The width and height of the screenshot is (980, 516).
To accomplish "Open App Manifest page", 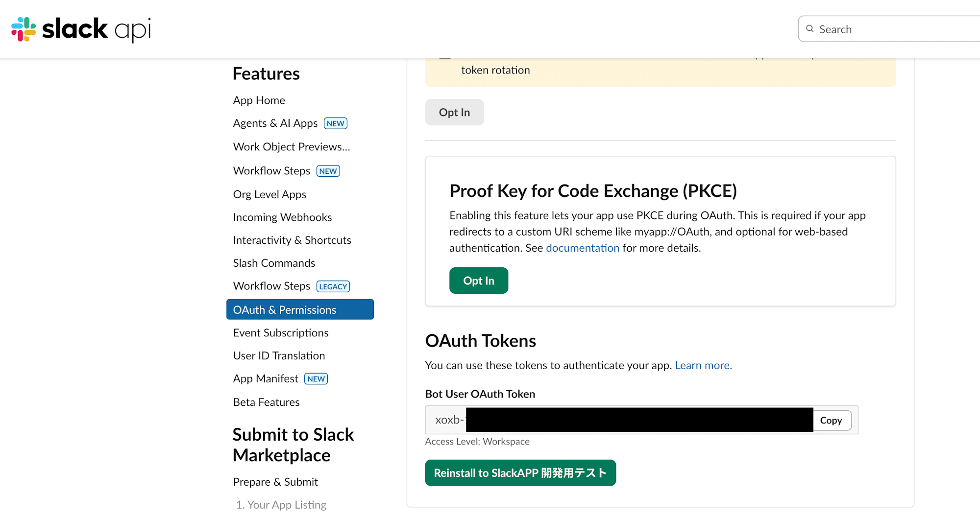I will pos(266,379).
